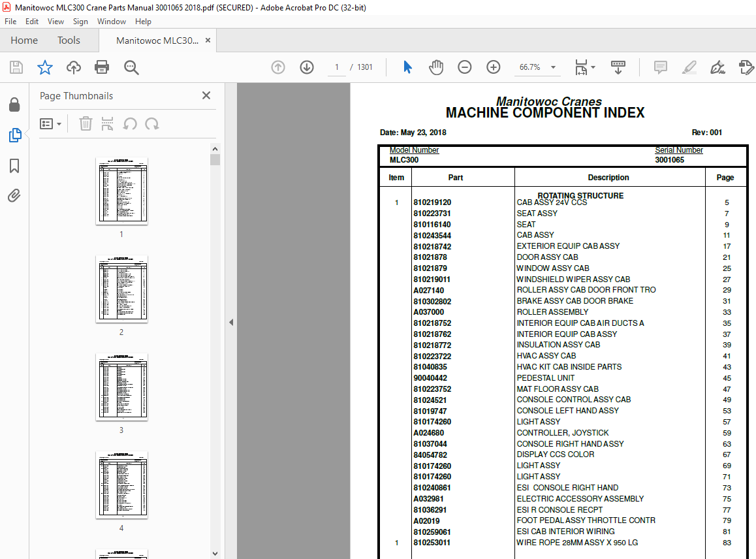Close the Manitowoc MLC30... document tab
756x559 pixels.
(x=208, y=40)
